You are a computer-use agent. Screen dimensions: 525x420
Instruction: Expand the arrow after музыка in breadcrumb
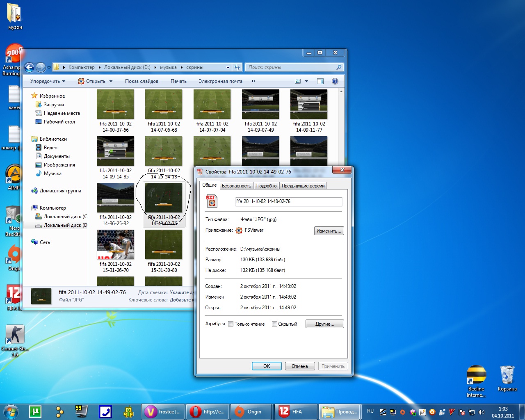[182, 67]
